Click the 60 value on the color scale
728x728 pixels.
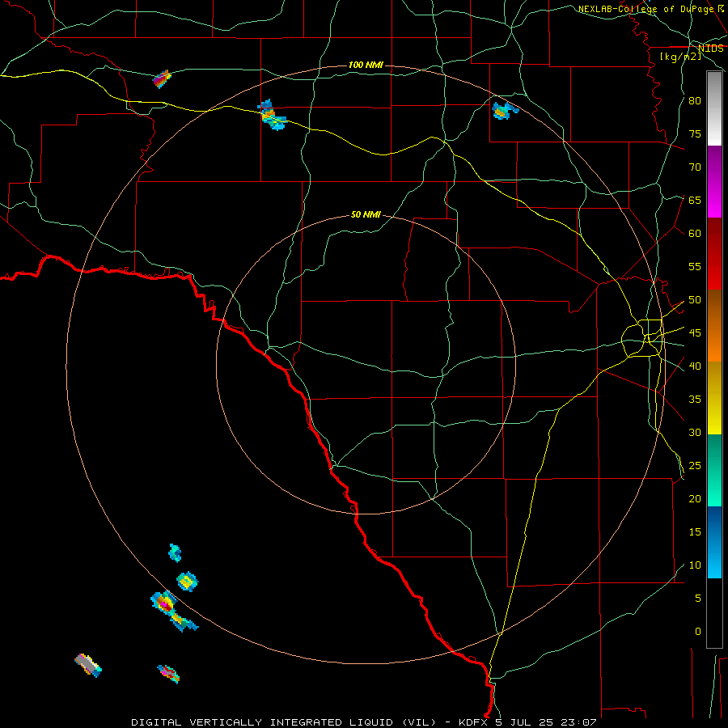coord(695,234)
